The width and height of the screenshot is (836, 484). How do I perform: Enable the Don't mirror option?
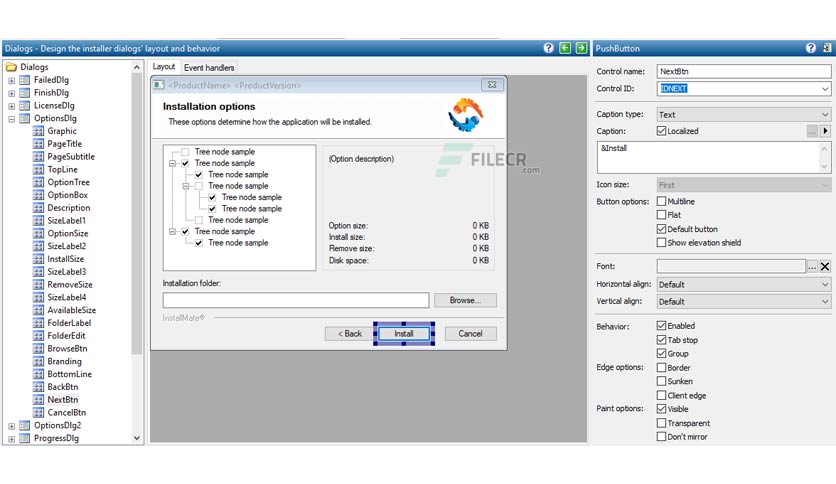tap(661, 437)
